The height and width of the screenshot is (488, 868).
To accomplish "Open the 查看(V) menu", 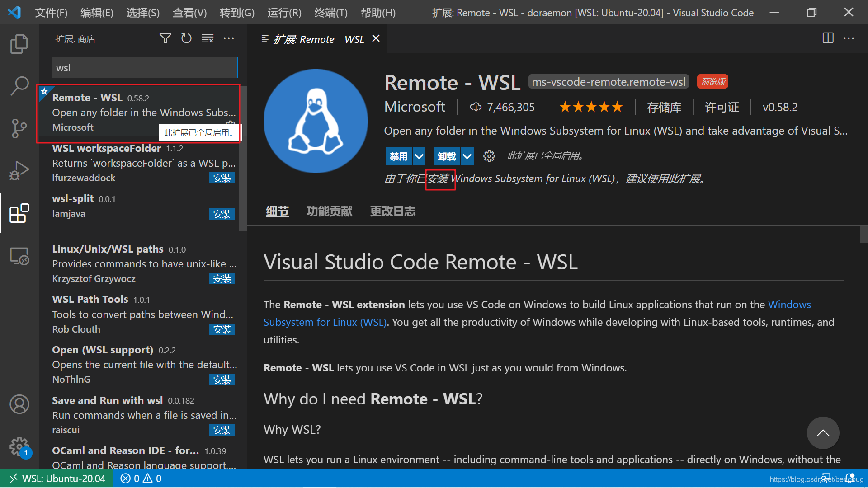I will [189, 13].
